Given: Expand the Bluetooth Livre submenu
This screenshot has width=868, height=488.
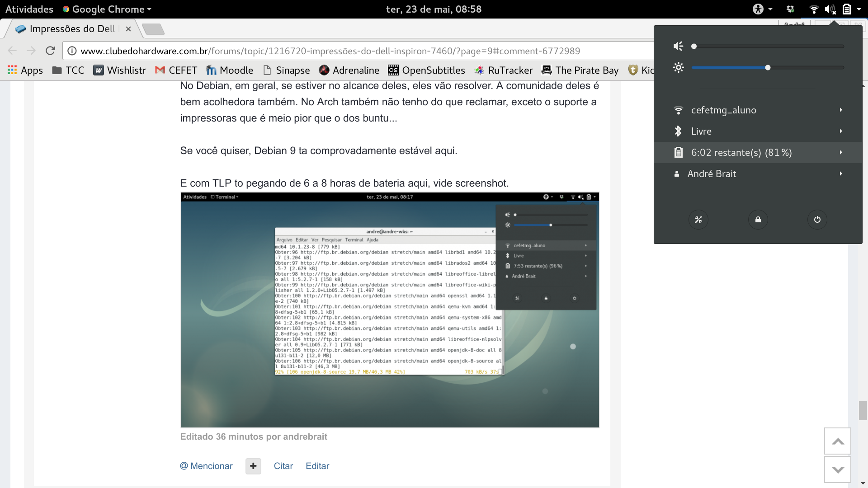Looking at the screenshot, I should [x=758, y=131].
